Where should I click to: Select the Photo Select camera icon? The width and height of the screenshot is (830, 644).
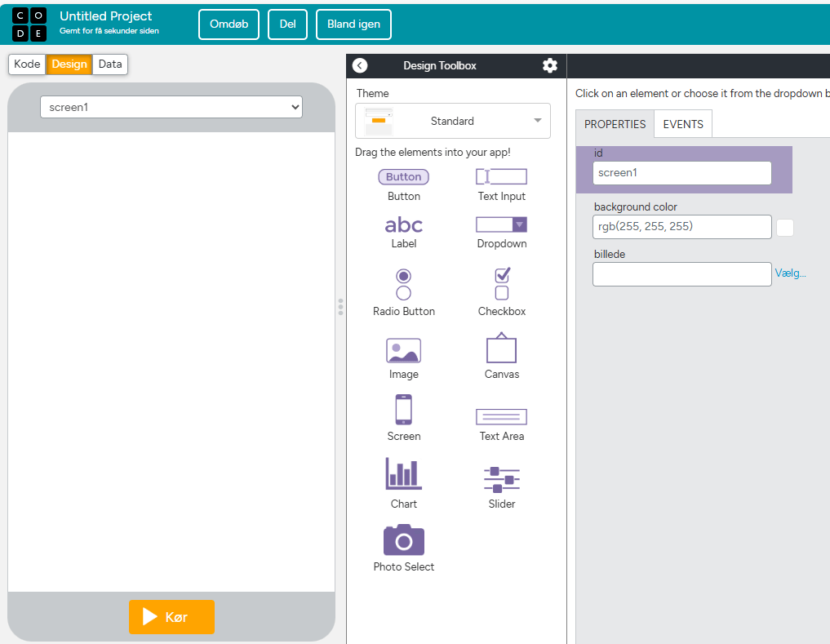(403, 540)
